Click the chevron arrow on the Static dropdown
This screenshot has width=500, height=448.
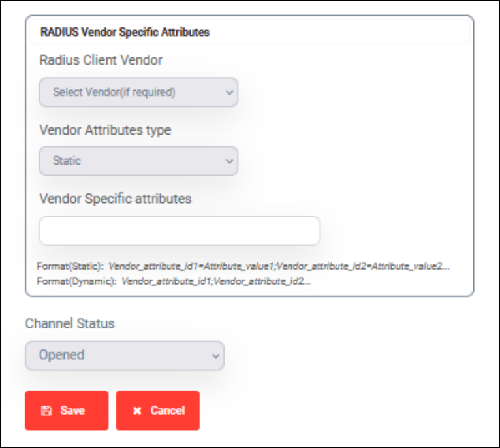(x=229, y=161)
